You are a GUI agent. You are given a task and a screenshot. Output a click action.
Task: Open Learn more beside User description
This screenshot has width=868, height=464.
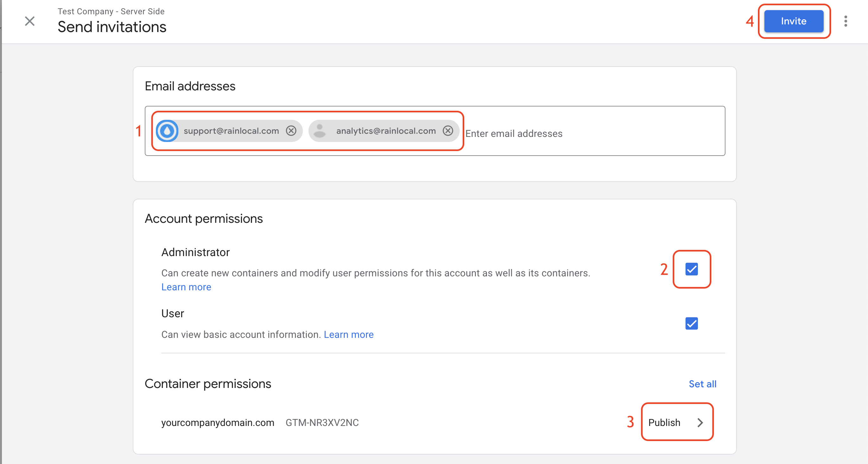click(348, 334)
